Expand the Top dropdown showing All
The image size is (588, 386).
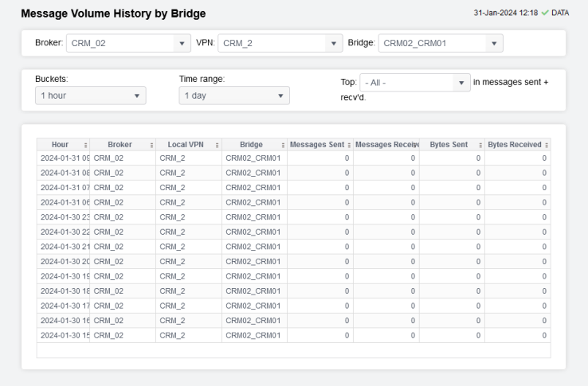point(415,83)
